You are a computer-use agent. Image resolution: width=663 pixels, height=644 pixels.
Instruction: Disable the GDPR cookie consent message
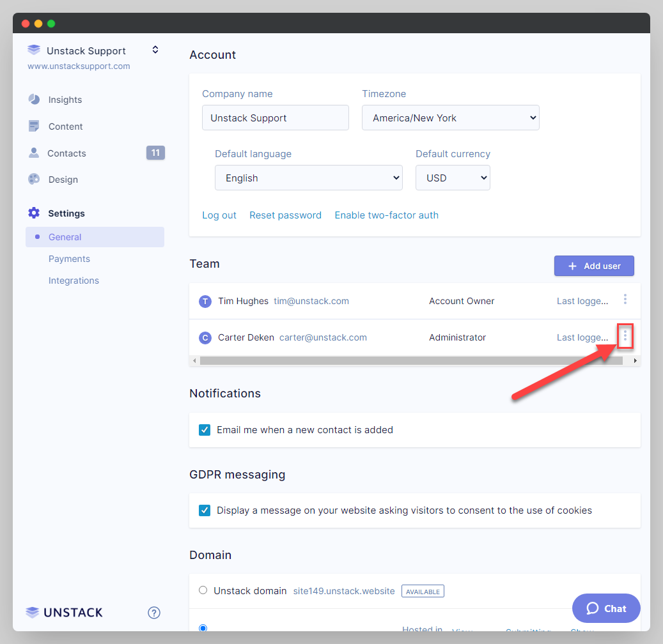tap(204, 510)
